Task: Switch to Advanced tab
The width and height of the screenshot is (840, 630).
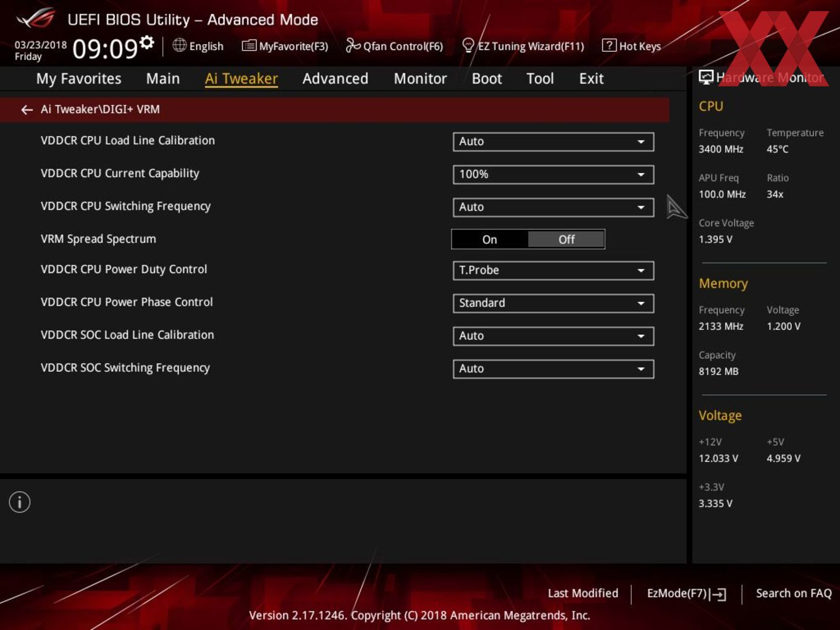Action: coord(335,78)
